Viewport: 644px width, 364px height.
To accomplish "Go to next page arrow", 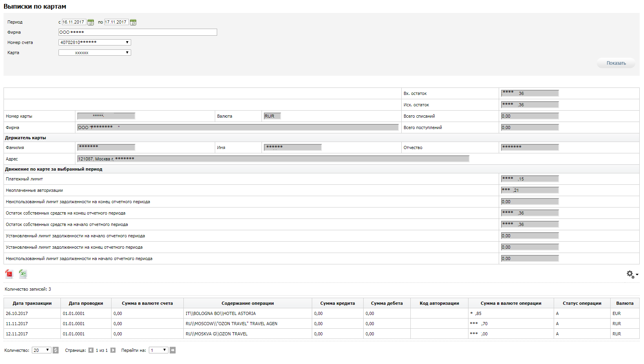I will (113, 350).
